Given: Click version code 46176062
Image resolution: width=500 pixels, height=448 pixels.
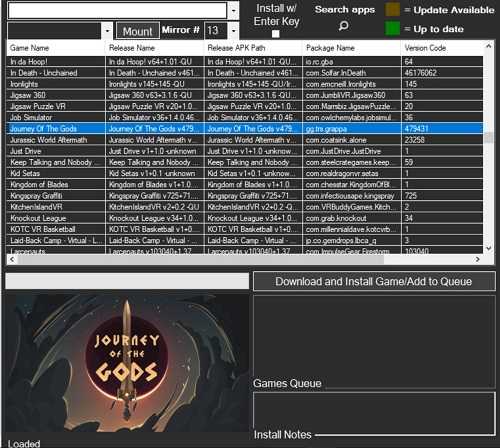Looking at the screenshot, I should pos(421,73).
